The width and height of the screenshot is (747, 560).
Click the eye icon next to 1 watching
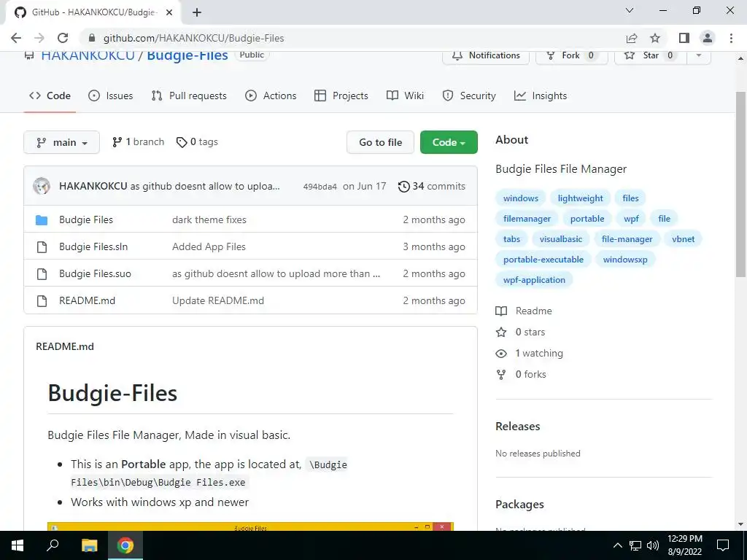pos(501,354)
